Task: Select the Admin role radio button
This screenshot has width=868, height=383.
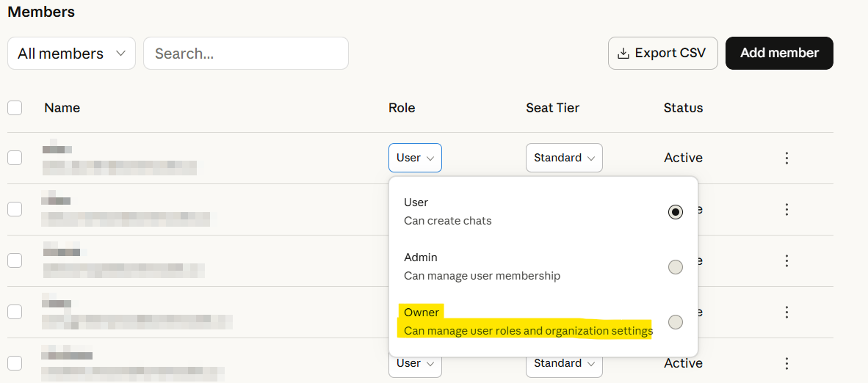Action: [x=675, y=267]
